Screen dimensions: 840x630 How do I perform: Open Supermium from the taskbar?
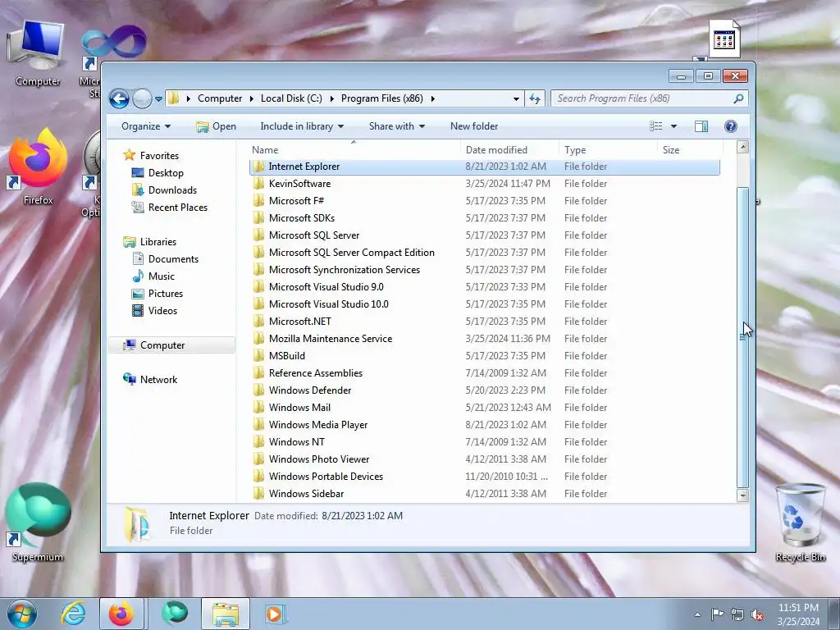coord(175,614)
